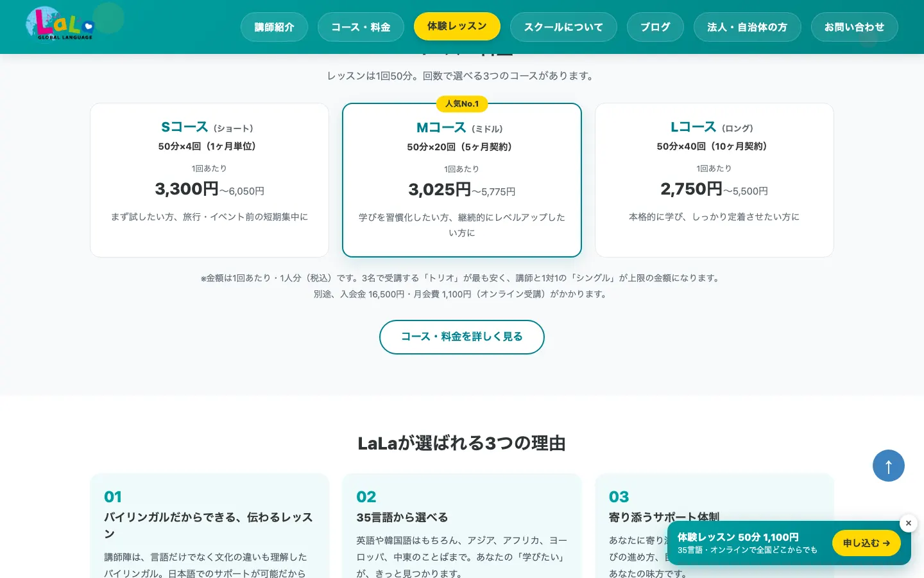Select the Mコース (ミドル) card heading
The image size is (924, 578).
461,128
